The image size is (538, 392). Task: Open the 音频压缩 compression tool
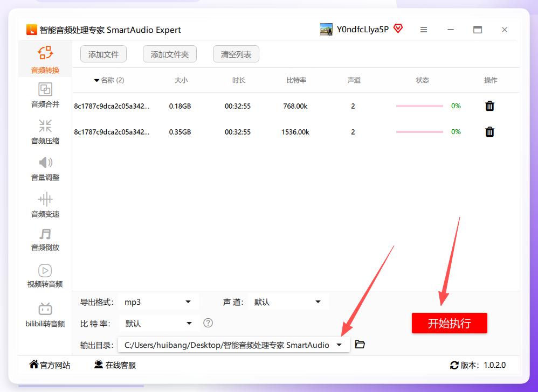(45, 132)
